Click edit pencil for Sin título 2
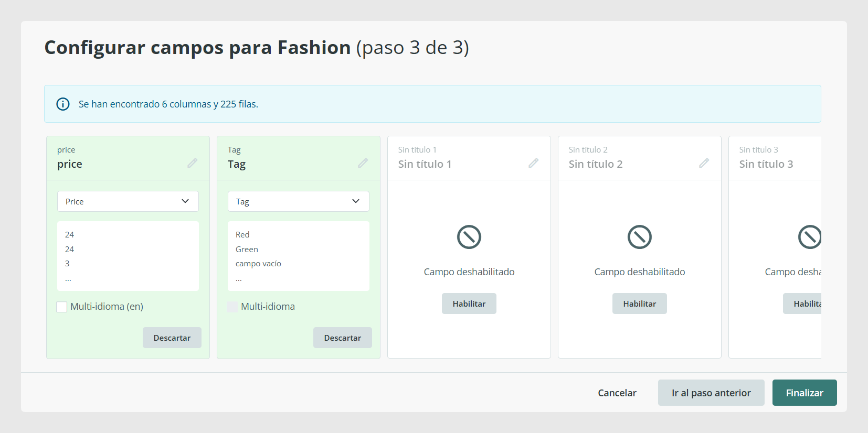868x433 pixels. [x=704, y=163]
